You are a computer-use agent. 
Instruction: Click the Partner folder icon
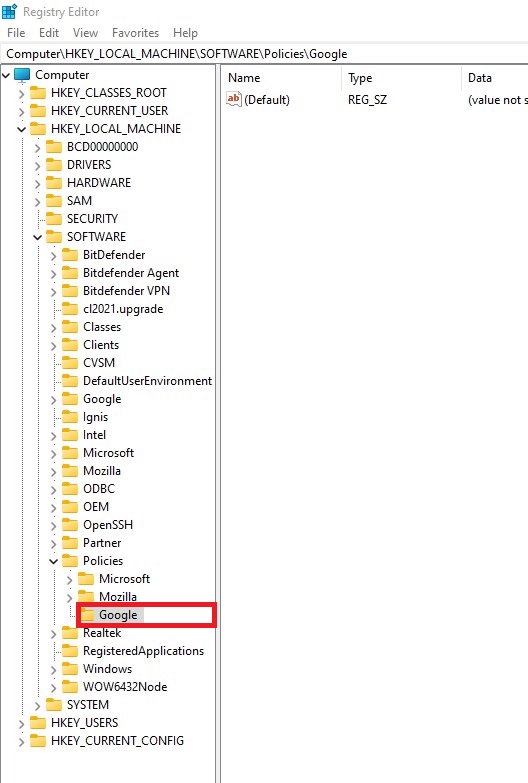[70, 542]
